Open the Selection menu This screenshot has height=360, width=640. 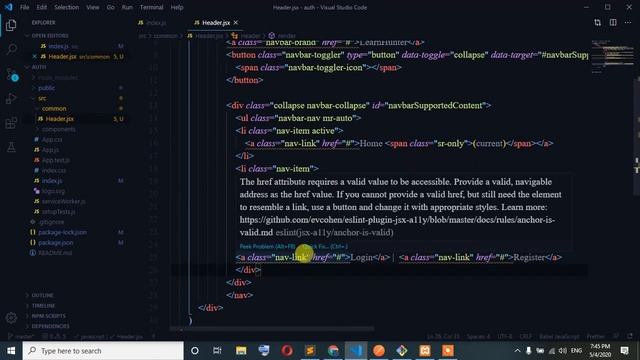[x=67, y=7]
